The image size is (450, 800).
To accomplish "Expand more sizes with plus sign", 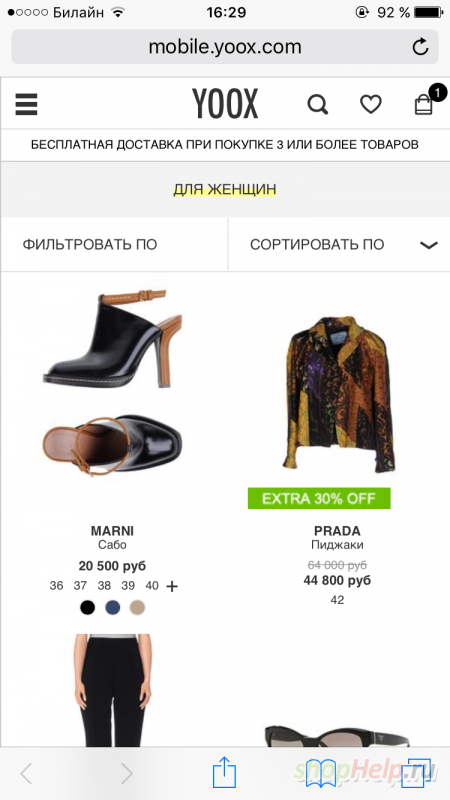I will coord(172,587).
